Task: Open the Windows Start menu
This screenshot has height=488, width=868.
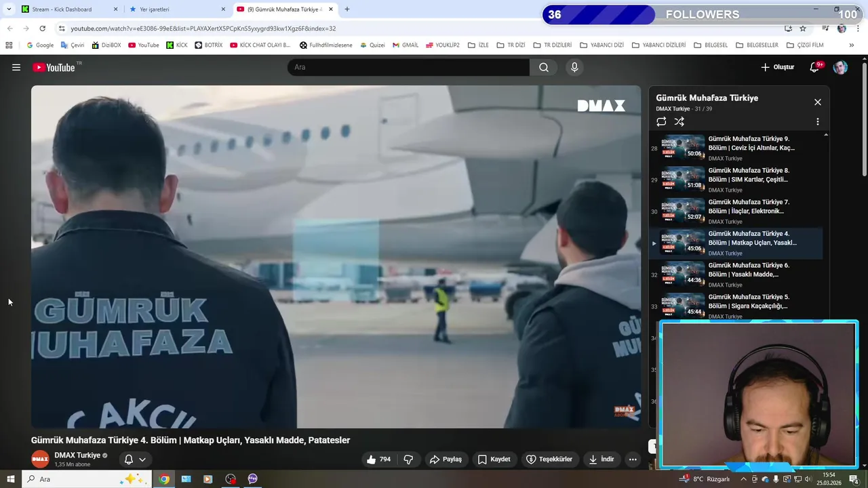Action: (10, 479)
